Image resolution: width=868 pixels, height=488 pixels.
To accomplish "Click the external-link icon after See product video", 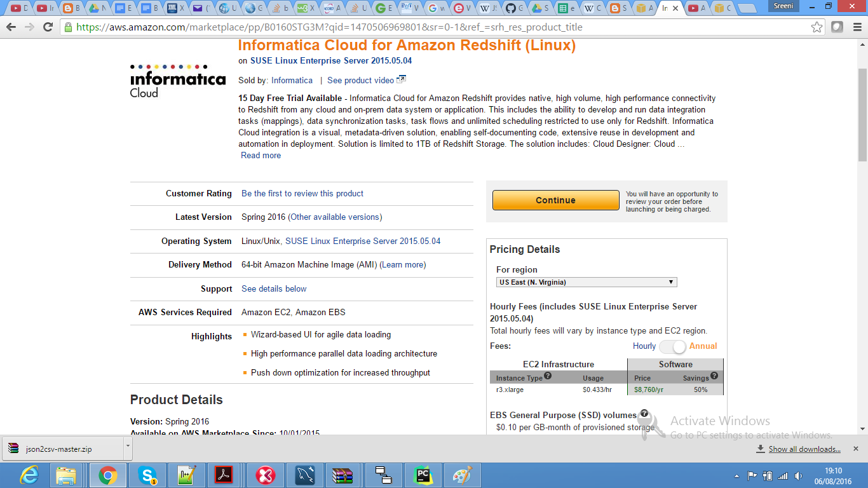I will click(402, 79).
